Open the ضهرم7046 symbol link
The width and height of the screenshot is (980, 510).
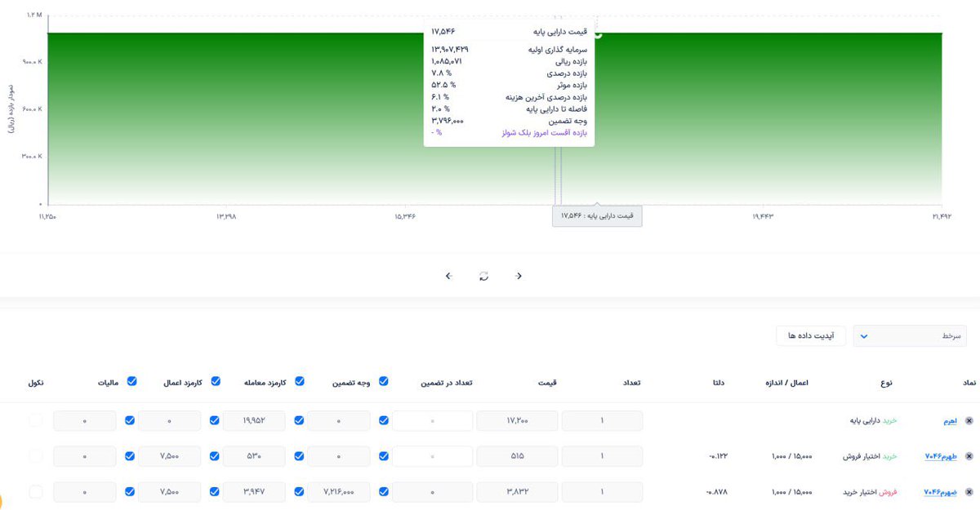[x=940, y=492]
